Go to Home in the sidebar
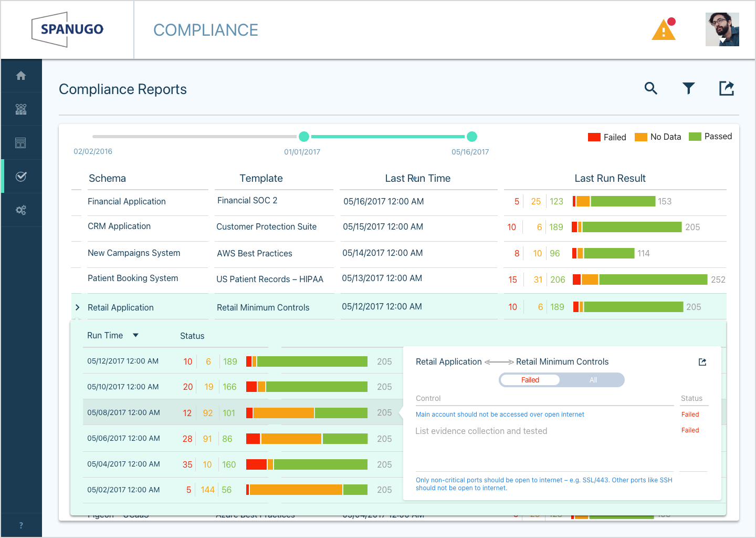Screen dimensions: 756x538 tap(21, 76)
